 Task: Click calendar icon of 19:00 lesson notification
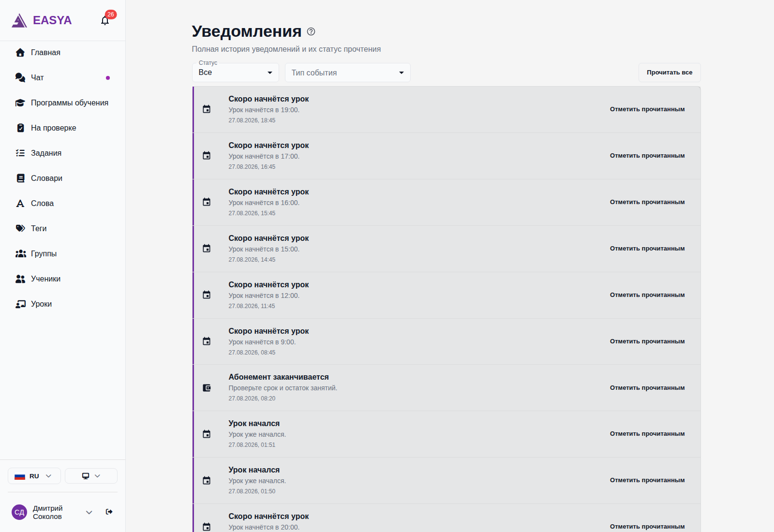click(207, 109)
